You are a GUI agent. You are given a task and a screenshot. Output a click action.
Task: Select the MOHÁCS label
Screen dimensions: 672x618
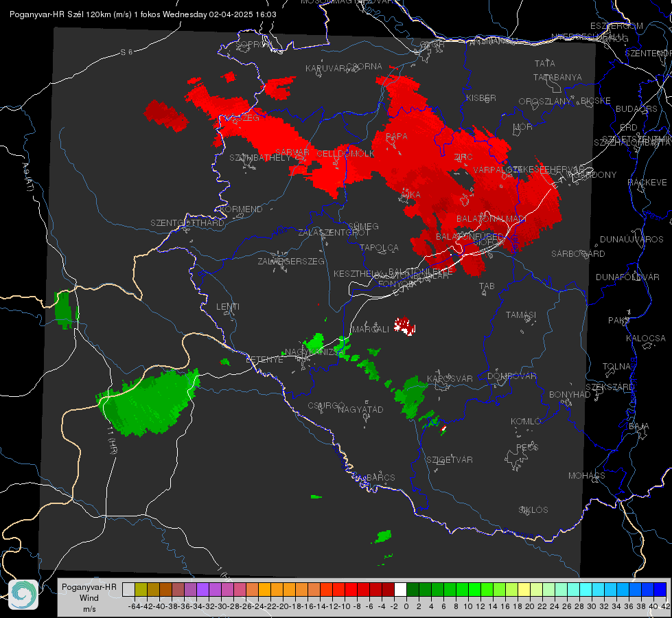click(x=586, y=476)
